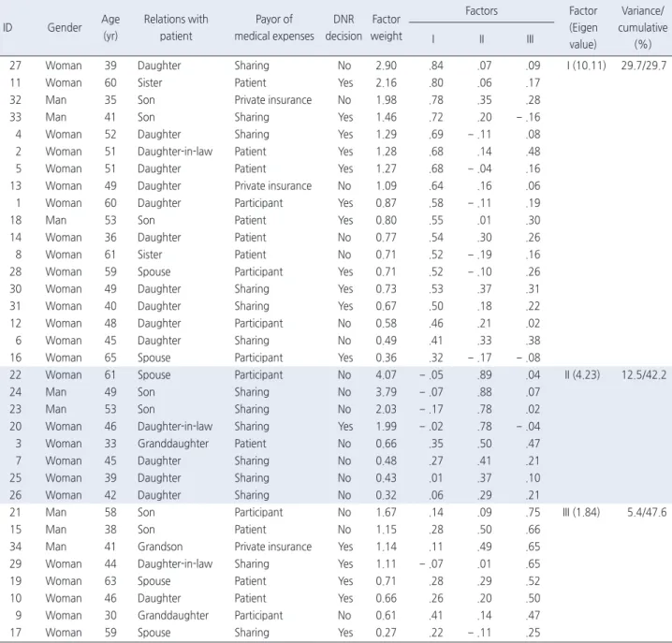The height and width of the screenshot is (643, 672).
Task: Click 'Daughter-in-law' in ID 29 row
Action: coord(175,564)
